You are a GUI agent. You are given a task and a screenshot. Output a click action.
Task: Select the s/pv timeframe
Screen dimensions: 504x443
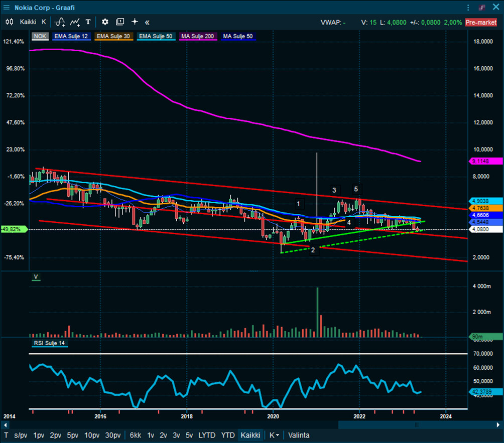21,435
